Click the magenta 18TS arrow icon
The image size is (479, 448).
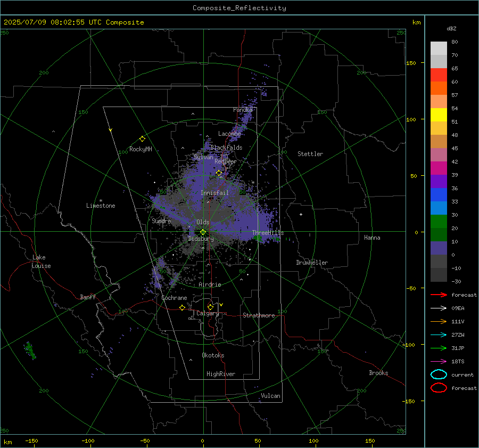click(439, 362)
